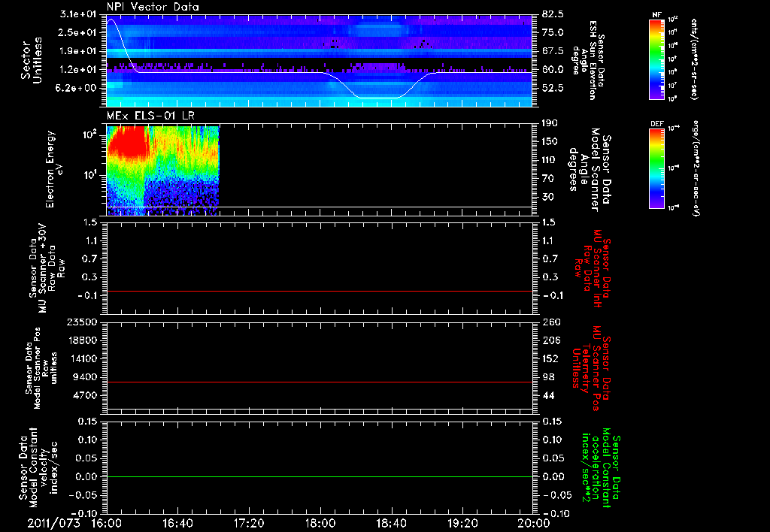
Task: Select the "NPI Vector Data" panel title
Action: coord(153,7)
